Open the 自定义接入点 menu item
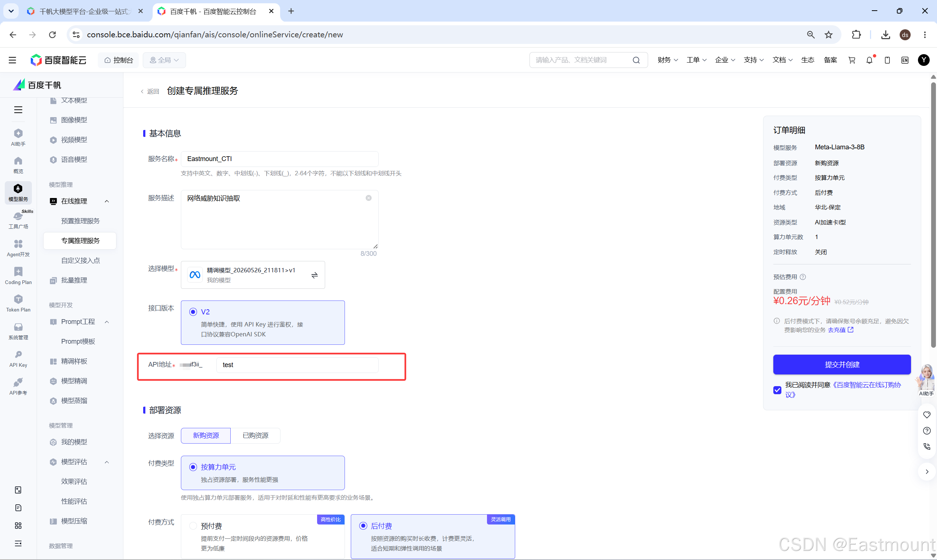Viewport: 937px width, 560px height. point(80,261)
